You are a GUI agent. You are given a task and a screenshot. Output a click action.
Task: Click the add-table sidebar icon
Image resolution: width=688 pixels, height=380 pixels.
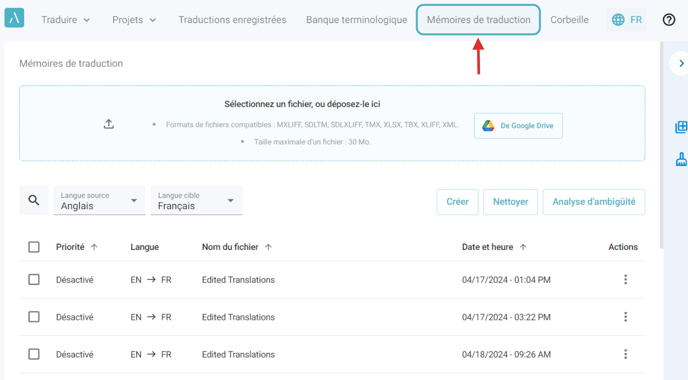coord(681,127)
